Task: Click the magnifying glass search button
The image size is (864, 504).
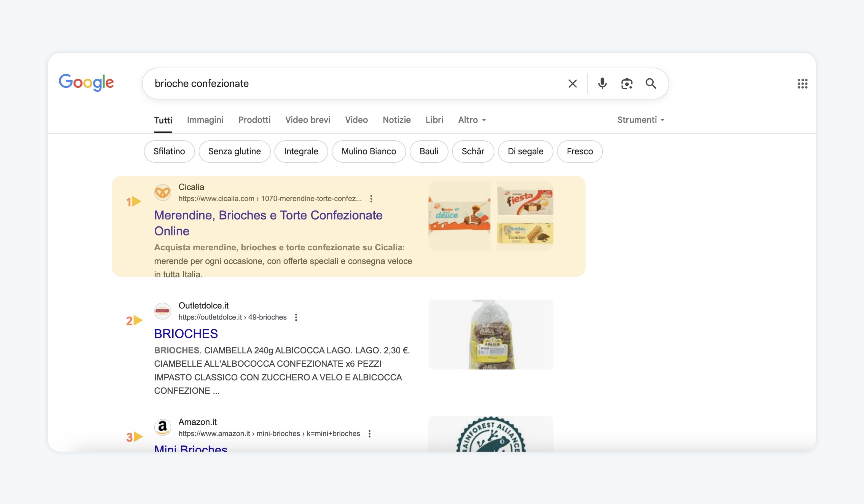Action: pos(651,84)
